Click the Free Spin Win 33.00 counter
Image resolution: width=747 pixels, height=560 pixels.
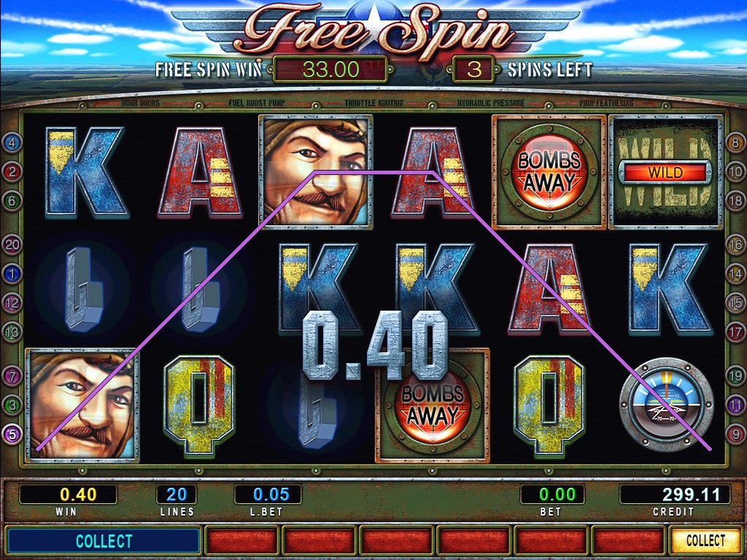coord(332,69)
